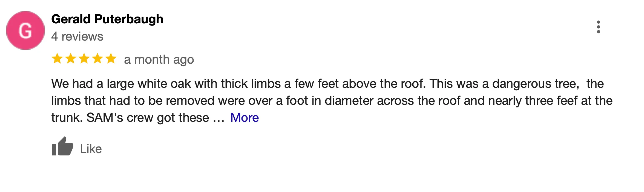This screenshot has width=644, height=192.
Task: Click the "a month ago" timestamp
Action: click(x=159, y=60)
